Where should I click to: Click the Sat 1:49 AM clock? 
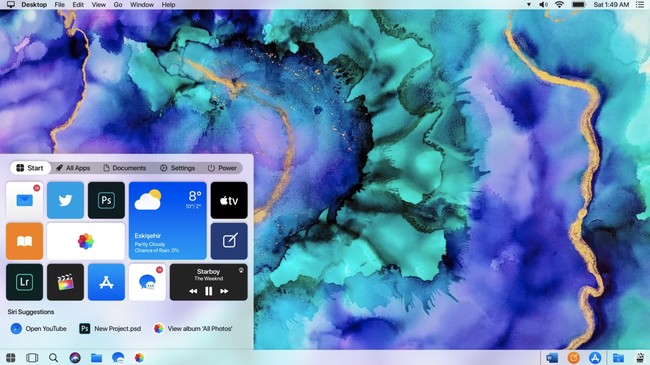point(611,5)
